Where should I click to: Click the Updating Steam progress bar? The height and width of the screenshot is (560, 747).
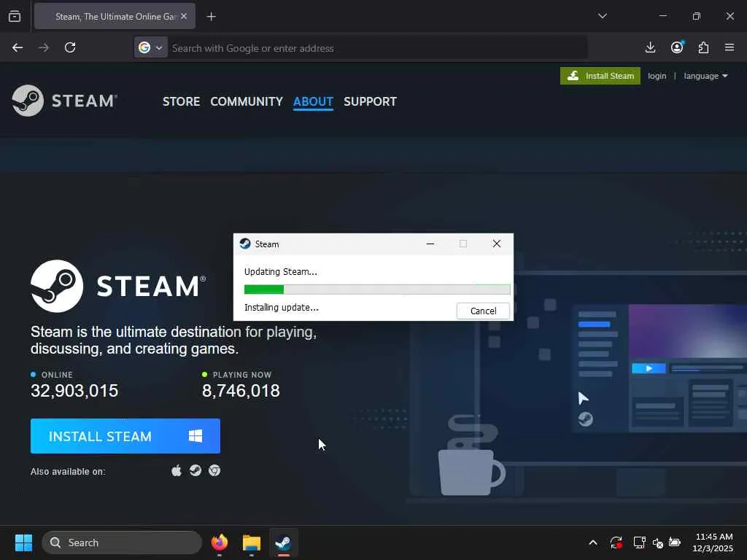377,289
